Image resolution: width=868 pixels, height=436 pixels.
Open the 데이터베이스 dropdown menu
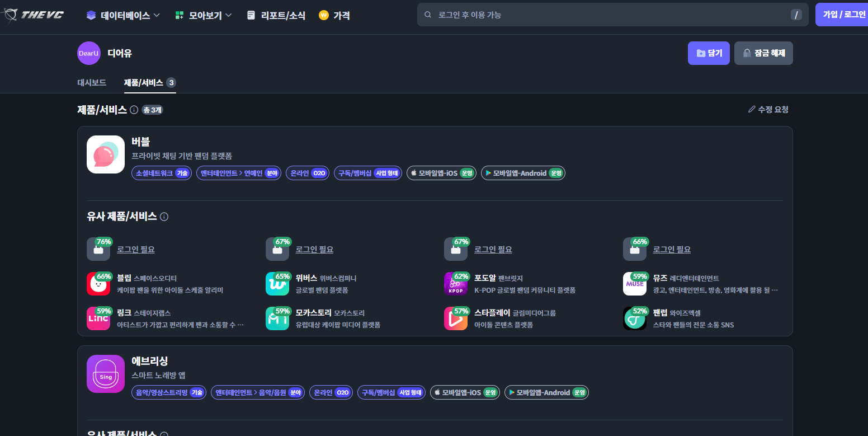[123, 16]
